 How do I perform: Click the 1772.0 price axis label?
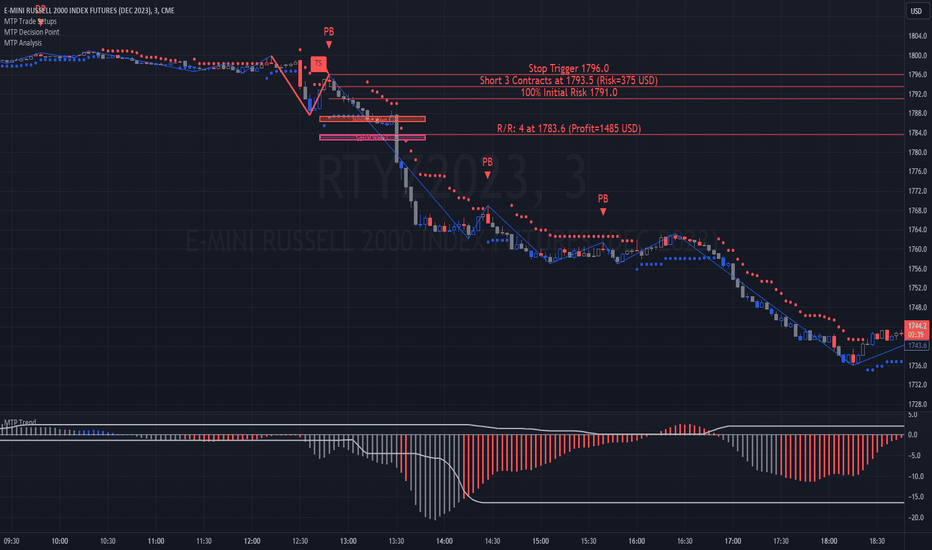click(917, 191)
